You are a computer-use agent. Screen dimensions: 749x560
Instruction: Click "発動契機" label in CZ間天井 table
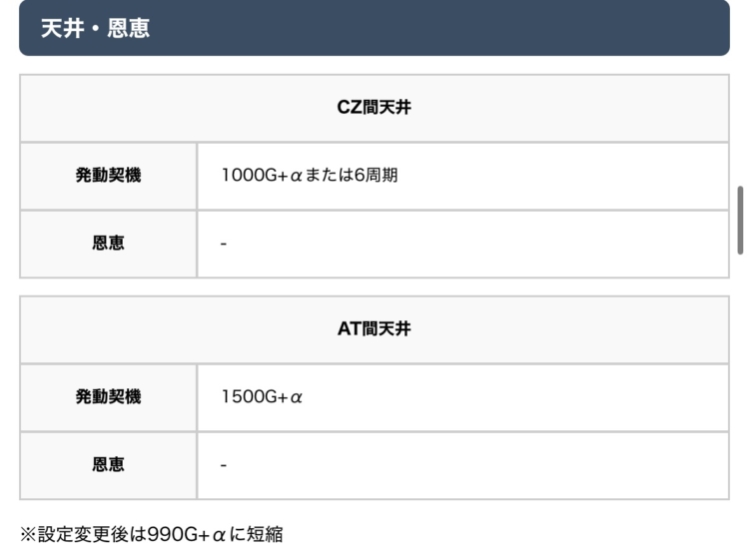(x=108, y=176)
